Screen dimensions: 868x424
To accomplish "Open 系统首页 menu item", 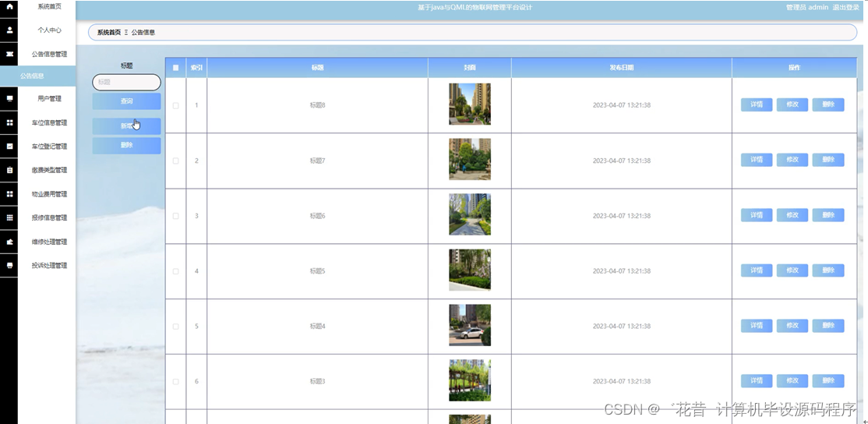I will 49,7.
